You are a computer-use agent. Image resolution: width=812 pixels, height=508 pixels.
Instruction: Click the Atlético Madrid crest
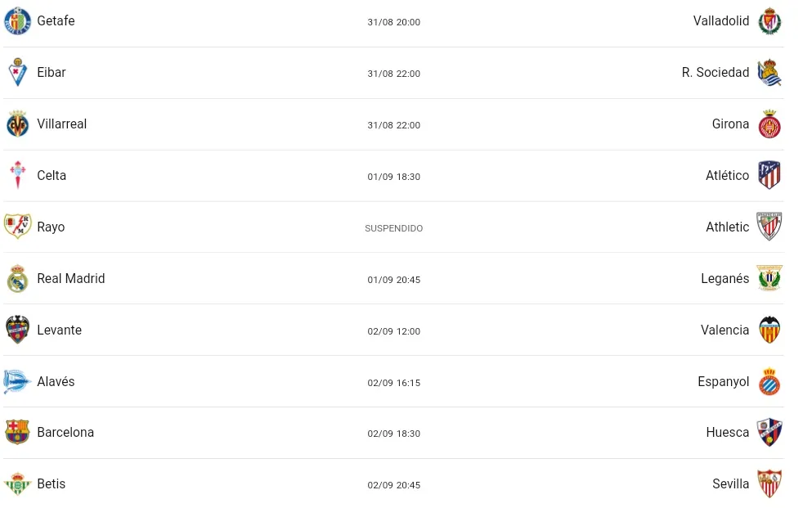point(769,175)
